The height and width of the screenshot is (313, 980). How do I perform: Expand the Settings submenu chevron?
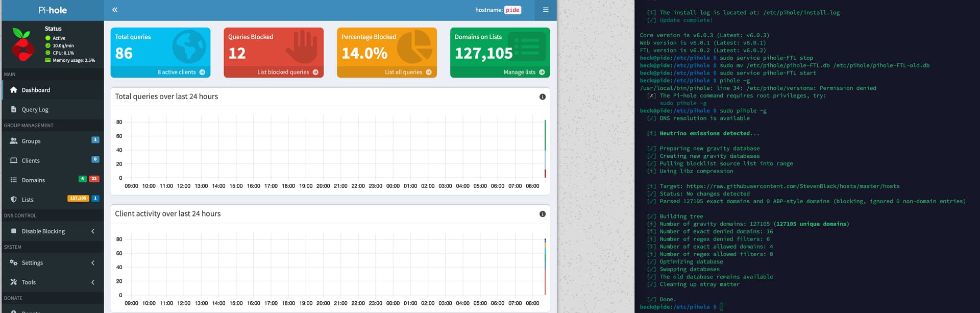click(93, 263)
